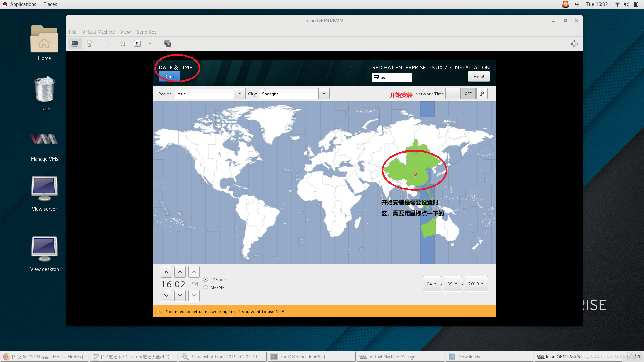
Task: Click the Shanghai location marker on map
Action: [x=415, y=174]
